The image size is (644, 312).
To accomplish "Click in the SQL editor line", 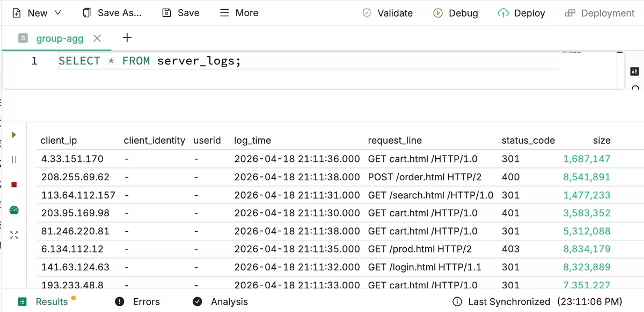I will [x=309, y=61].
